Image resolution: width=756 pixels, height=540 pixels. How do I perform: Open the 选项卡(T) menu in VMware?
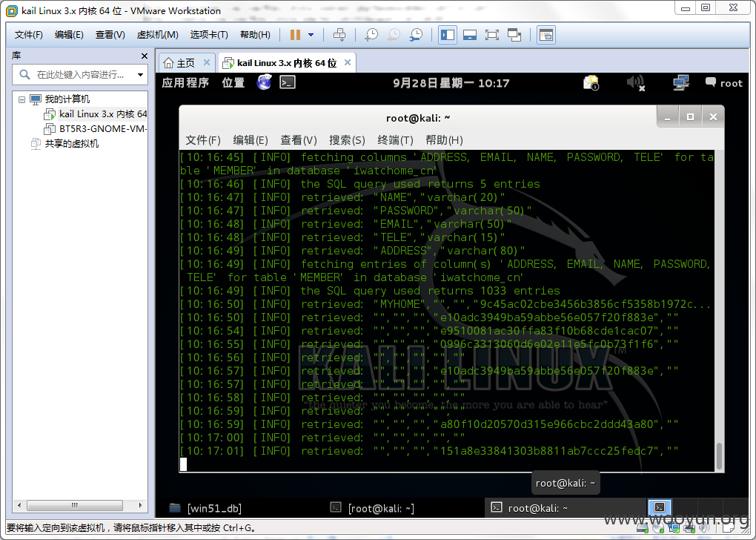click(x=209, y=35)
